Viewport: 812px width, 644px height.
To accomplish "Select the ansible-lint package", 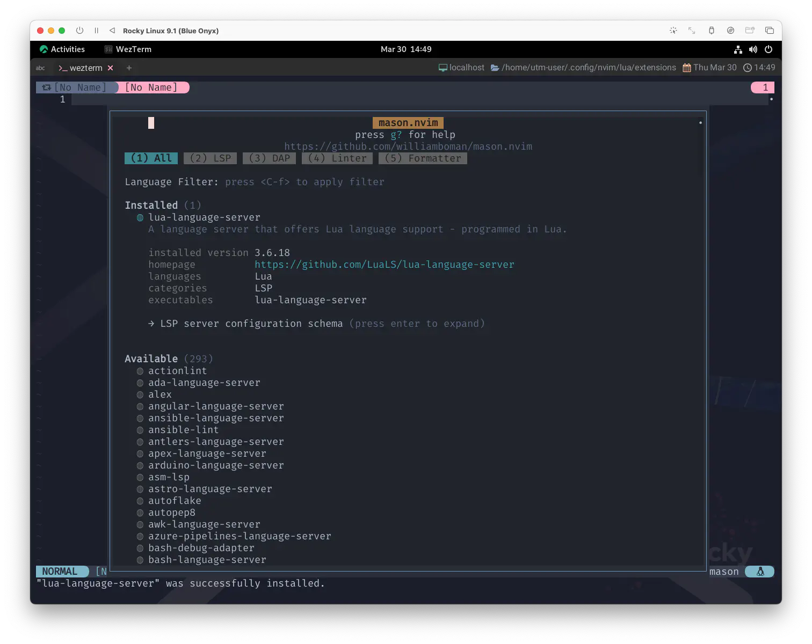I will point(184,430).
